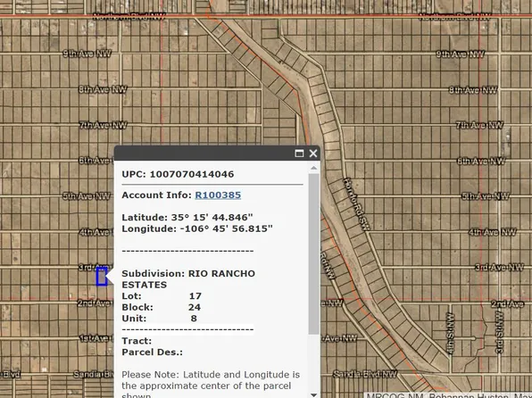Click the right 5th Ave NW map label
The image size is (532, 398).
tap(486, 196)
